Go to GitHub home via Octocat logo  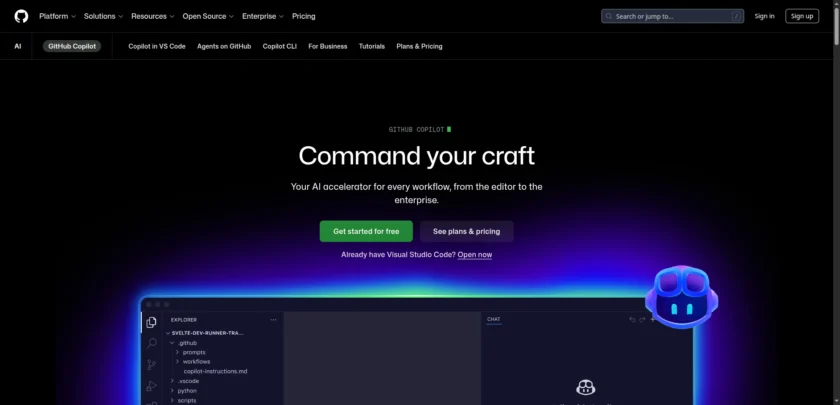(x=21, y=16)
